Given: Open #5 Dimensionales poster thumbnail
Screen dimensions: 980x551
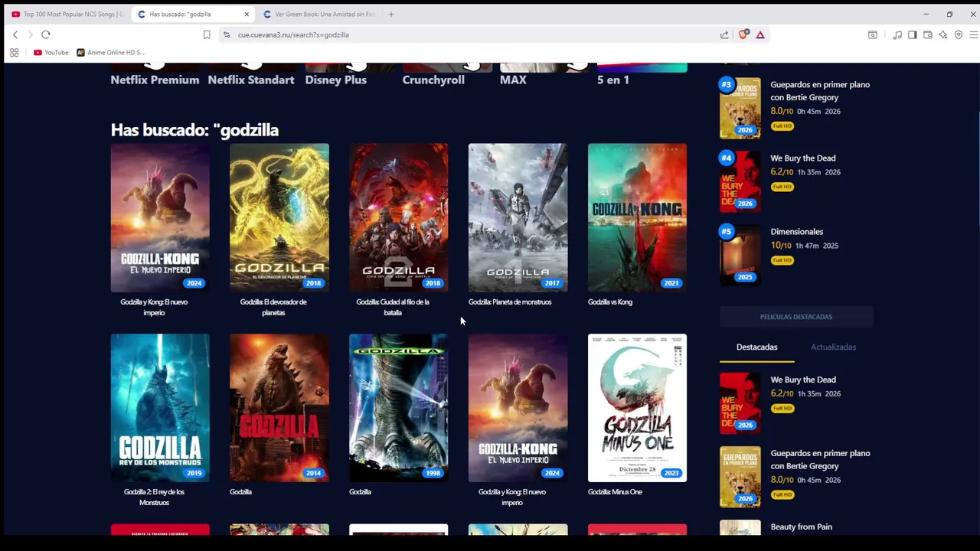Looking at the screenshot, I should pyautogui.click(x=740, y=255).
